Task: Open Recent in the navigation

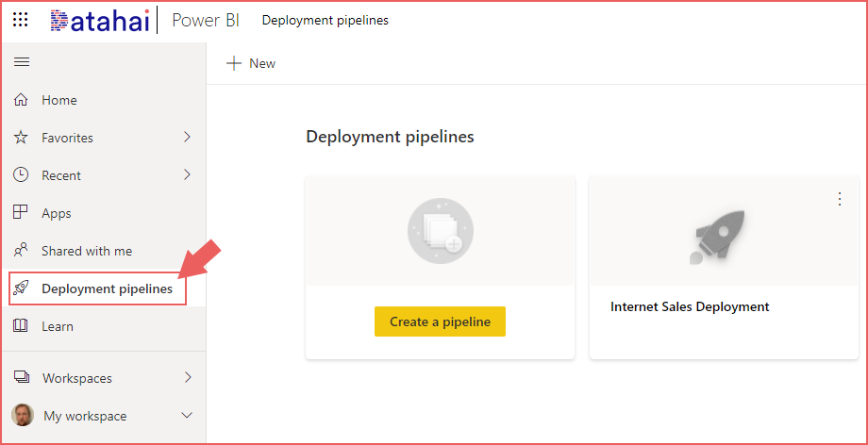Action: (61, 175)
